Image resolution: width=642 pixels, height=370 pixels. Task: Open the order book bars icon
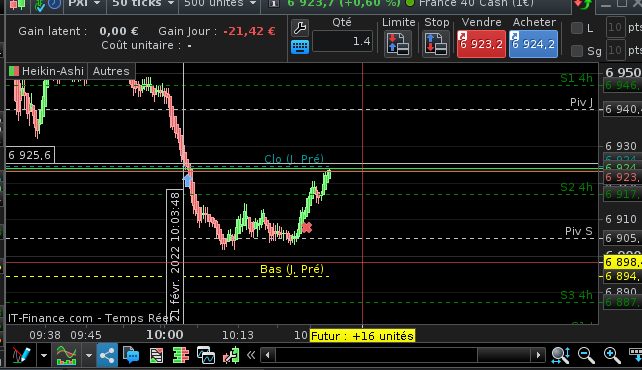coord(181,355)
